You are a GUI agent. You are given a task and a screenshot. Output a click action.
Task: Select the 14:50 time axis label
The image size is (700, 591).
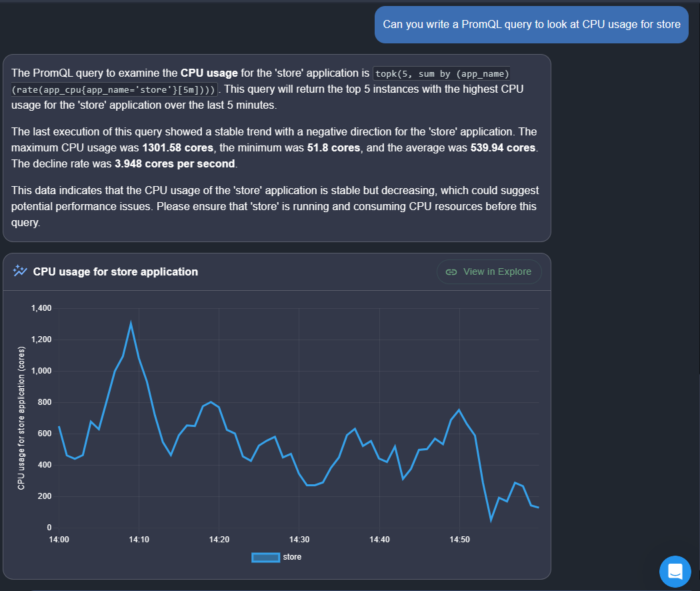click(459, 539)
